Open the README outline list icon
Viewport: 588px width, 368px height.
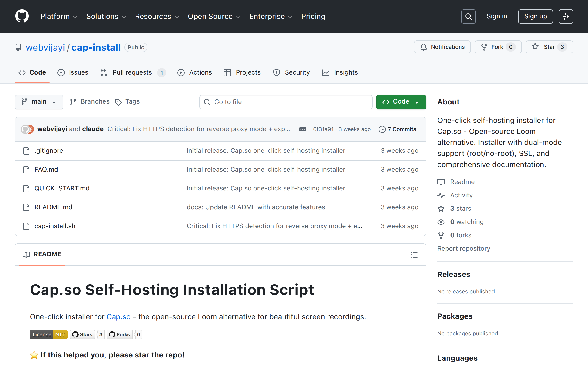414,255
